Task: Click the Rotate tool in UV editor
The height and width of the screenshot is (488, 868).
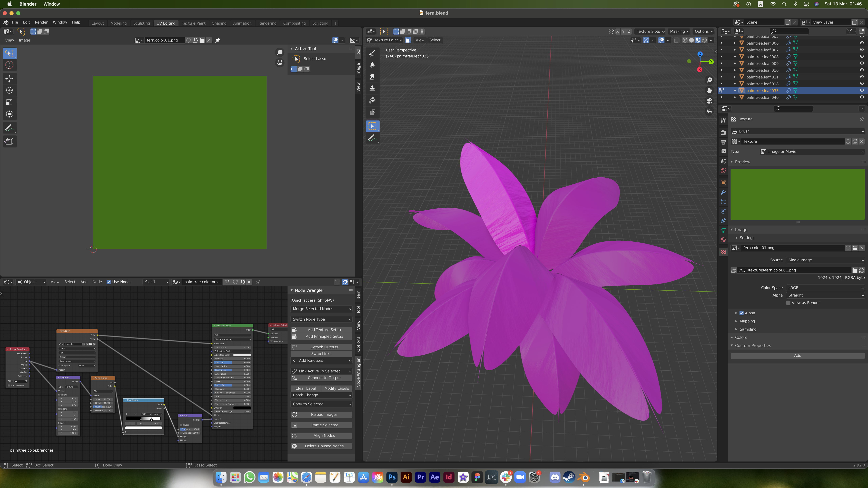Action: point(9,90)
